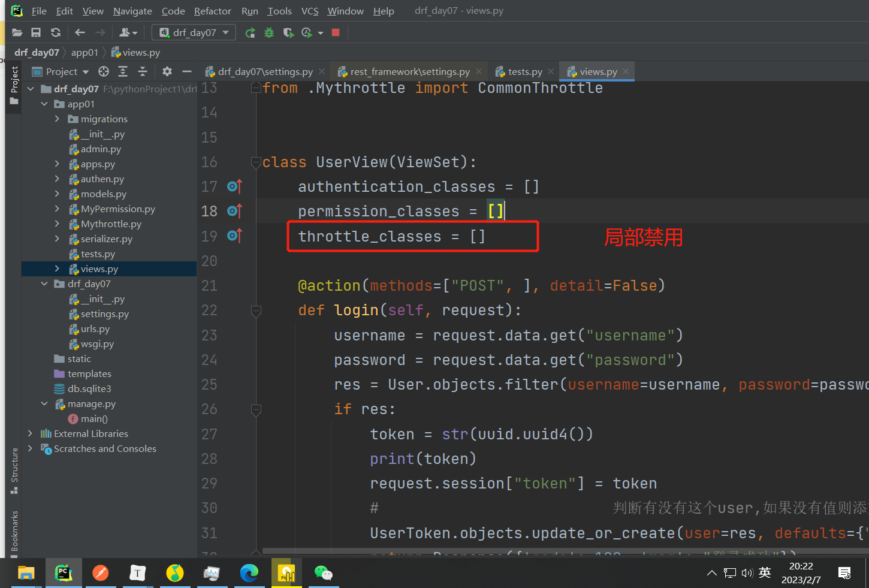Screen dimensions: 869x588
Task: Navigate forward with the right arrow icon
Action: [100, 32]
